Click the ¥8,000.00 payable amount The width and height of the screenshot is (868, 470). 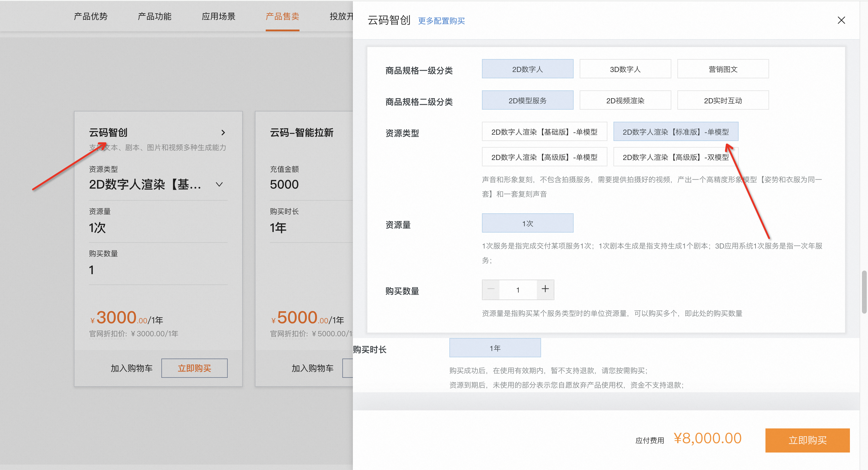(708, 438)
